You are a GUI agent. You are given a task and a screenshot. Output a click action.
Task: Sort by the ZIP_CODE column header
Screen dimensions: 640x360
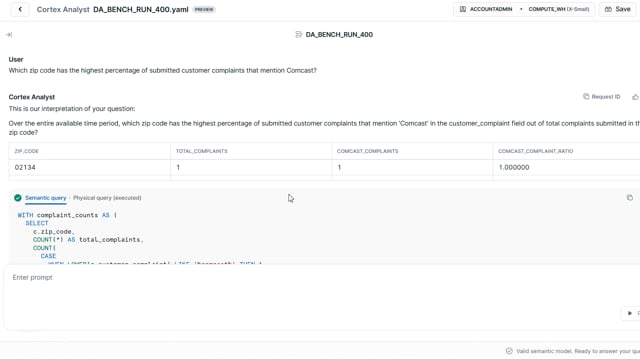27,151
